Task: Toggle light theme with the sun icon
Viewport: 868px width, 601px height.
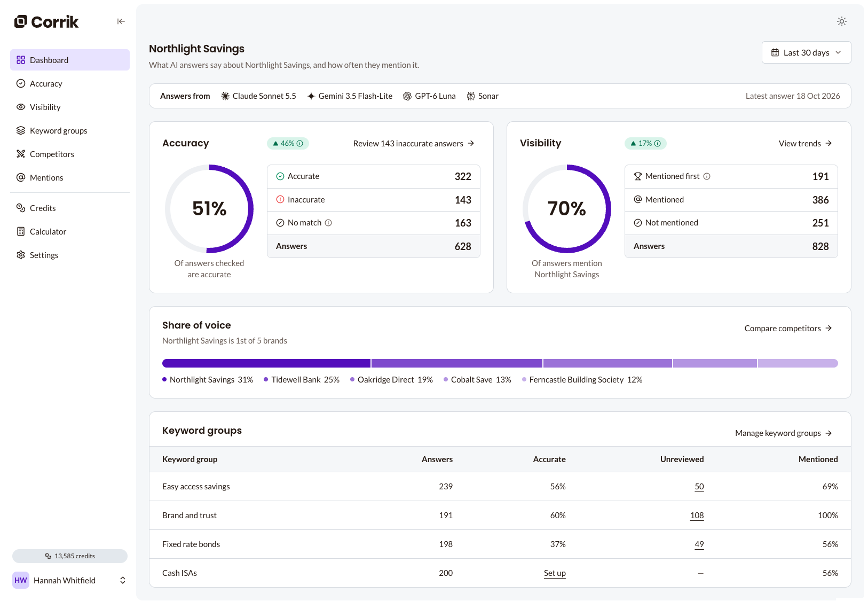Action: [842, 21]
